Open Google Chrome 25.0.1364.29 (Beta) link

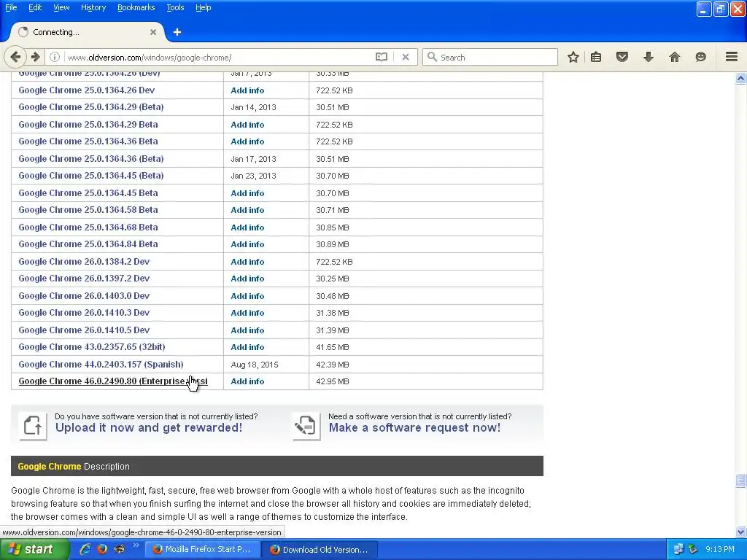(91, 107)
